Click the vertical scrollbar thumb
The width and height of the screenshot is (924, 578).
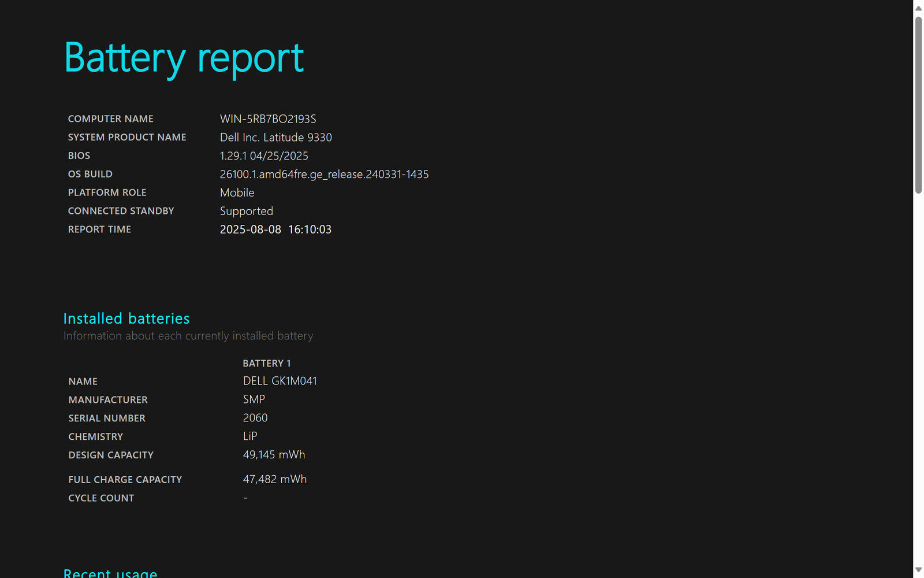tap(918, 105)
